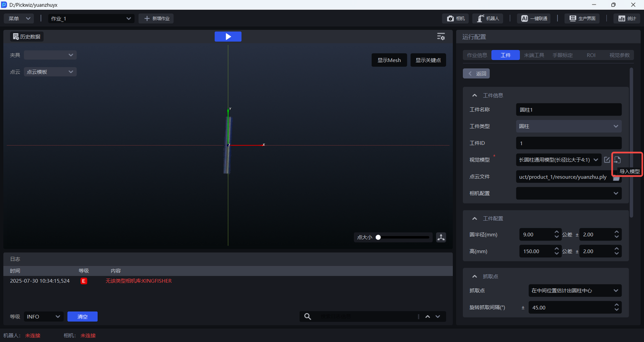This screenshot has width=644, height=342.
Task: Click the 返回 back button
Action: coord(476,73)
